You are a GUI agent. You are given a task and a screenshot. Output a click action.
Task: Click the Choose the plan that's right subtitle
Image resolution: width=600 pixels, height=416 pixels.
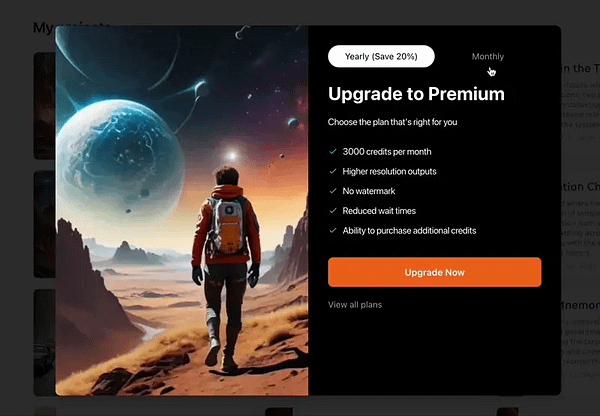point(392,122)
